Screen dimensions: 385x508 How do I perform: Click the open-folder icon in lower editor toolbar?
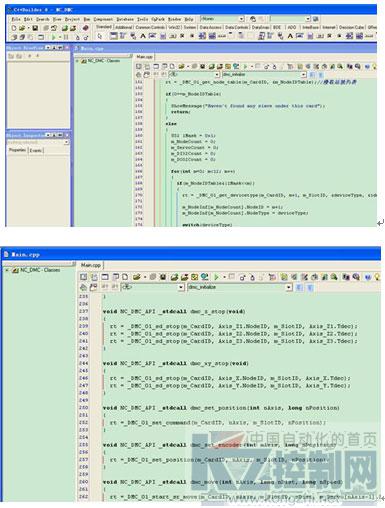(x=136, y=277)
